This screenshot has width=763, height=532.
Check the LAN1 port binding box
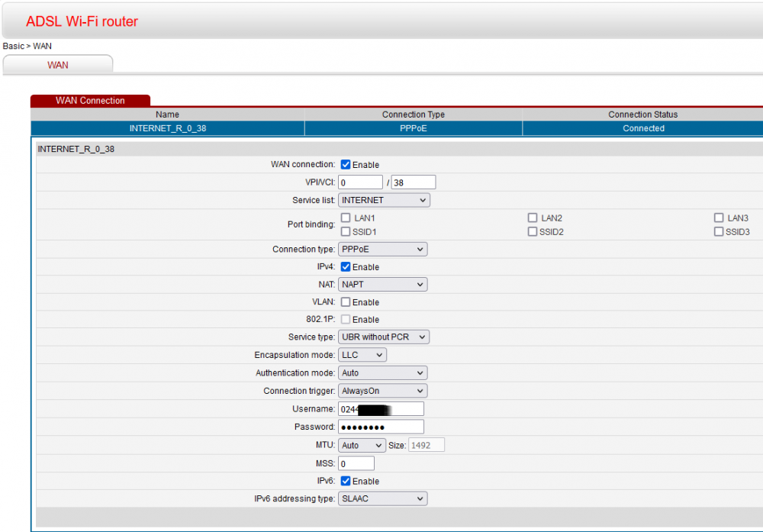point(346,218)
